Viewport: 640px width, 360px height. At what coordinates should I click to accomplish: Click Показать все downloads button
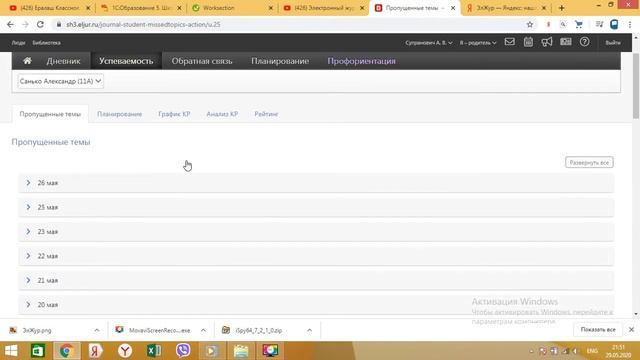(598, 329)
